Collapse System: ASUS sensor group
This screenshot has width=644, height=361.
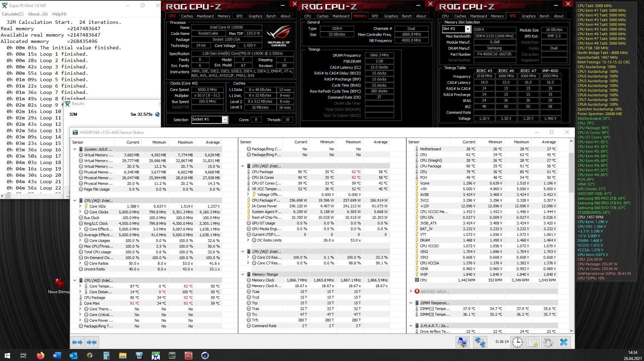(x=75, y=149)
